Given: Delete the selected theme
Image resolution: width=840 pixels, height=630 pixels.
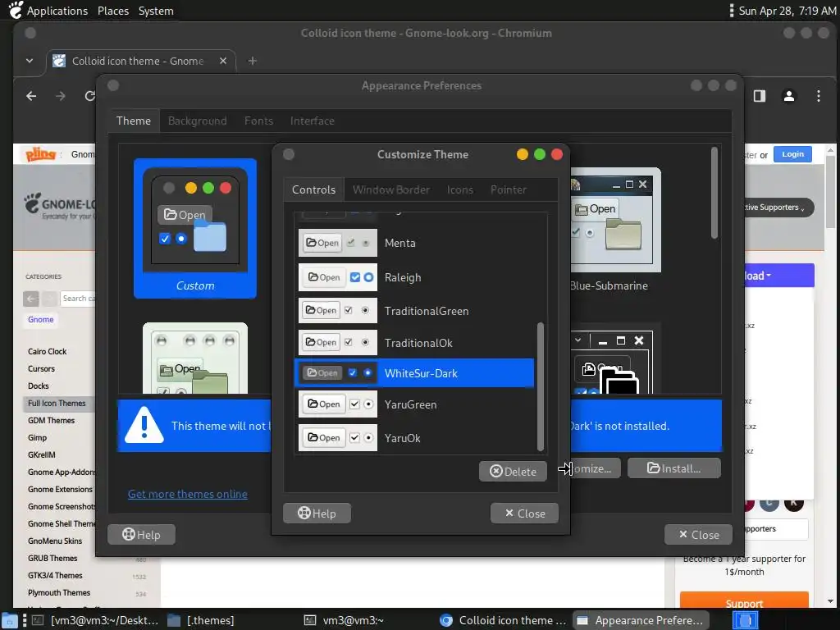Looking at the screenshot, I should (513, 472).
